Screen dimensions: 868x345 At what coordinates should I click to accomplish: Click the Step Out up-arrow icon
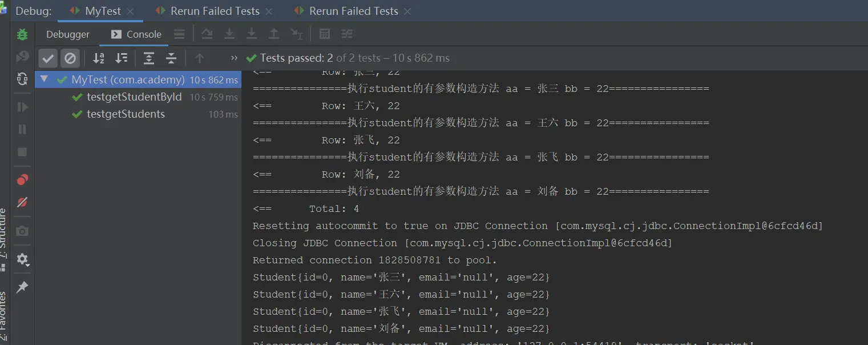click(274, 34)
